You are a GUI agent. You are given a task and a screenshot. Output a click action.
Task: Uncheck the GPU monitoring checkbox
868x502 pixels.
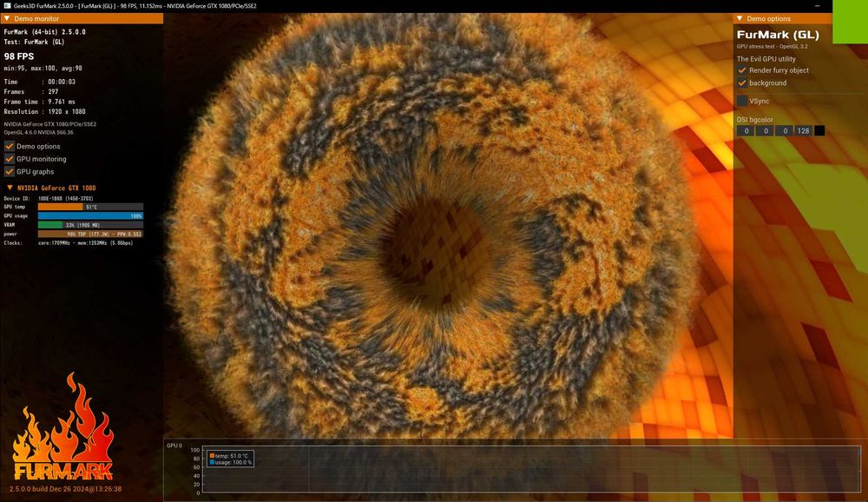click(10, 159)
